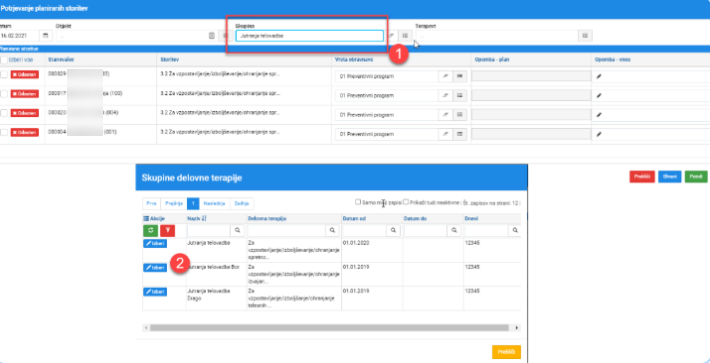Clear Vrsta obravnave in row 080829
This screenshot has height=363, width=710.
point(446,76)
